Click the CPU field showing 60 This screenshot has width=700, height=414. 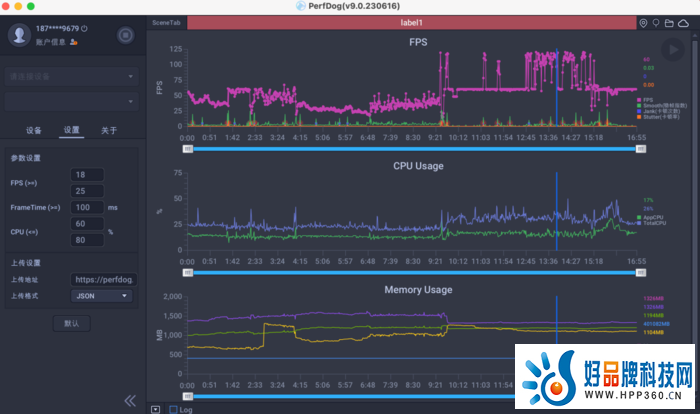click(87, 224)
